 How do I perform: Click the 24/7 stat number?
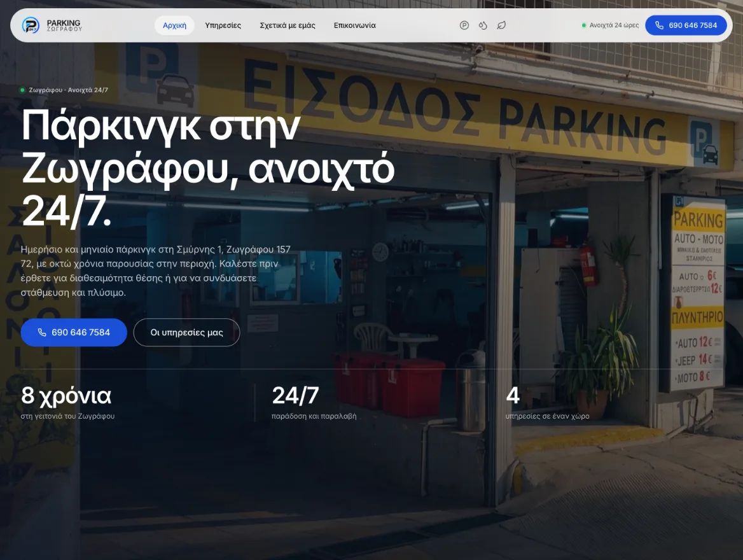(x=295, y=396)
